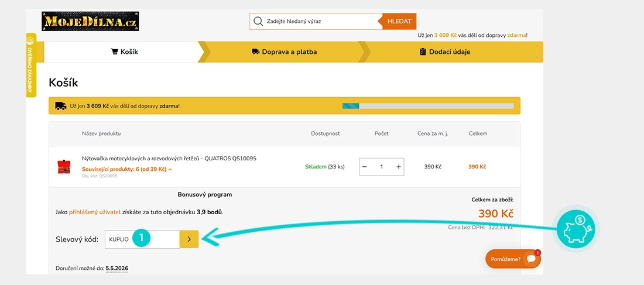The height and width of the screenshot is (285, 644).
Task: Click 'Počet' column header
Action: pos(382,133)
